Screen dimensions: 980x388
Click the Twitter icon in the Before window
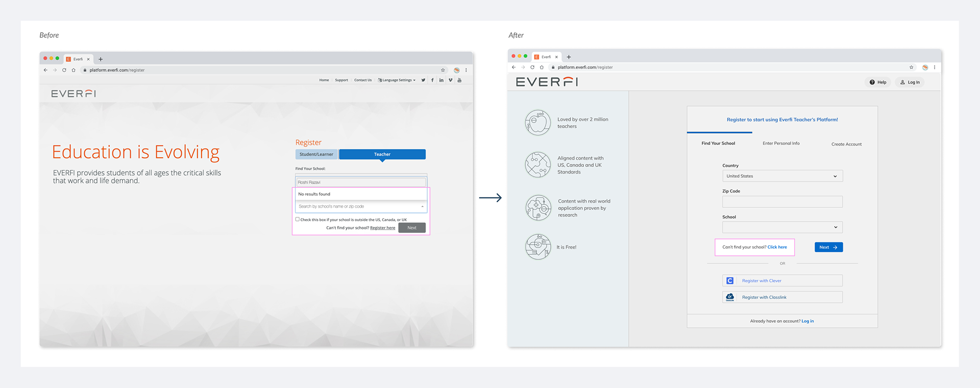(x=423, y=80)
